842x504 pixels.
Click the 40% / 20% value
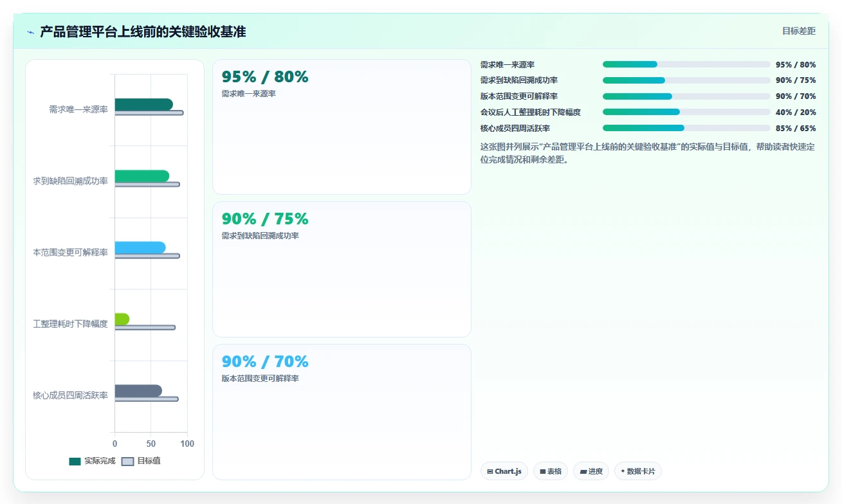click(796, 113)
